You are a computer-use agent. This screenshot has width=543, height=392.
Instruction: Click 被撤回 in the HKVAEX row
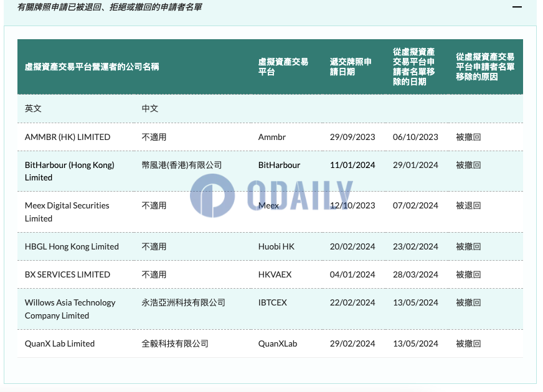point(468,275)
